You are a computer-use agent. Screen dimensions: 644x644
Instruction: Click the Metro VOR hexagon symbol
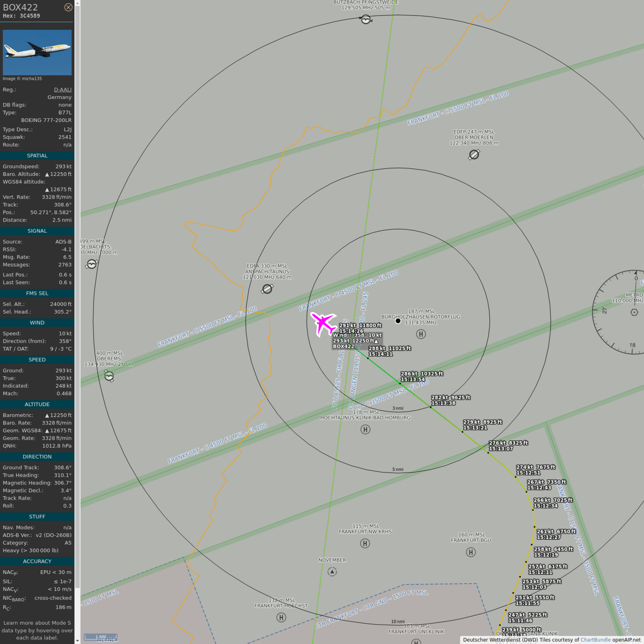pyautogui.click(x=634, y=312)
